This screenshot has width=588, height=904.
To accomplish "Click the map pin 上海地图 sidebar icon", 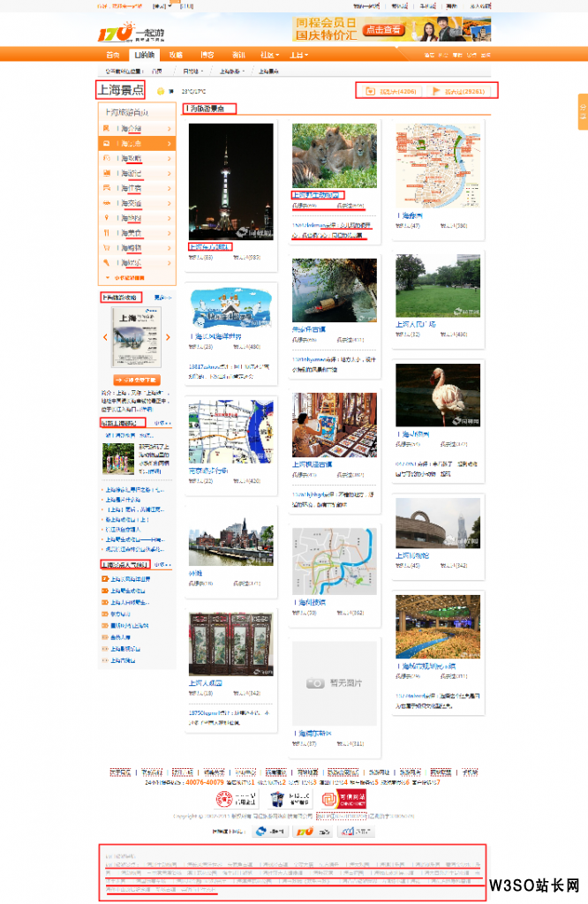I will (106, 218).
